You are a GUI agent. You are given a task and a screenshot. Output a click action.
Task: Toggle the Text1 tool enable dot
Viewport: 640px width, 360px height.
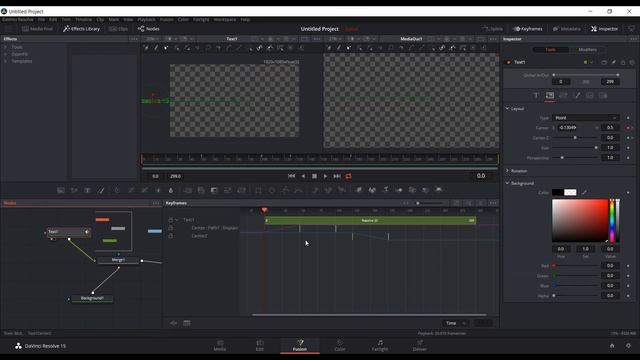click(509, 62)
